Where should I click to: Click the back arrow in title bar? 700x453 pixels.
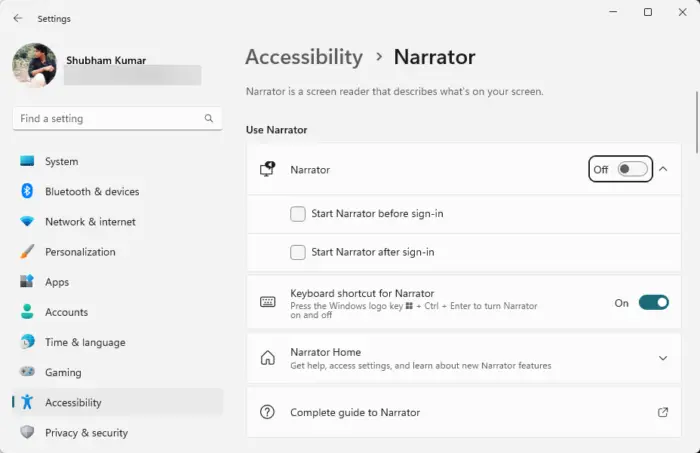pos(18,18)
